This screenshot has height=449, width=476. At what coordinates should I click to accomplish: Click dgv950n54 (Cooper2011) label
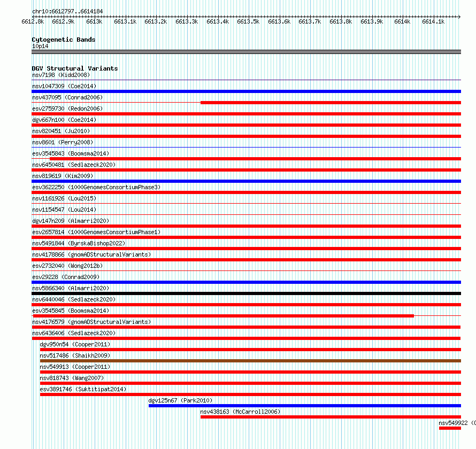point(75,344)
